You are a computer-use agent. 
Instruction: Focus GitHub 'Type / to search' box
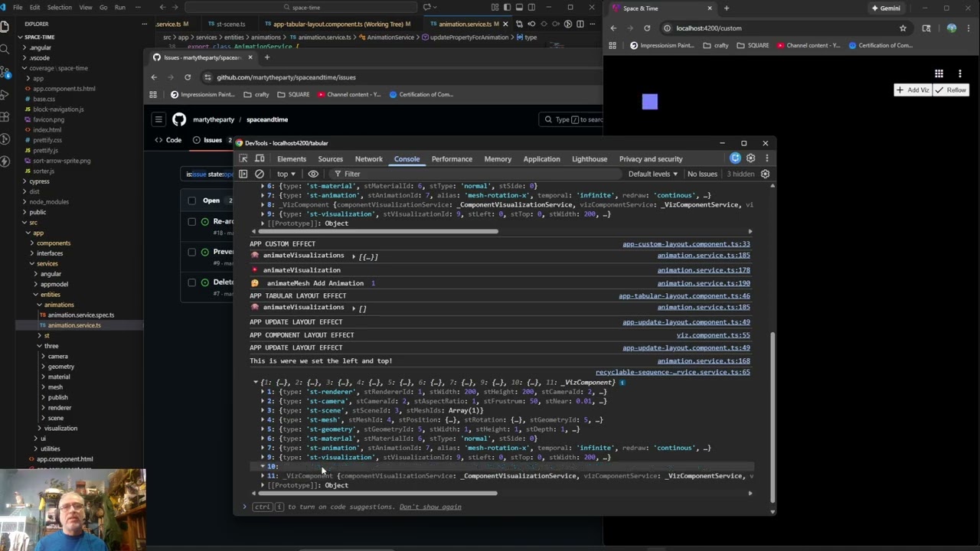tap(571, 119)
